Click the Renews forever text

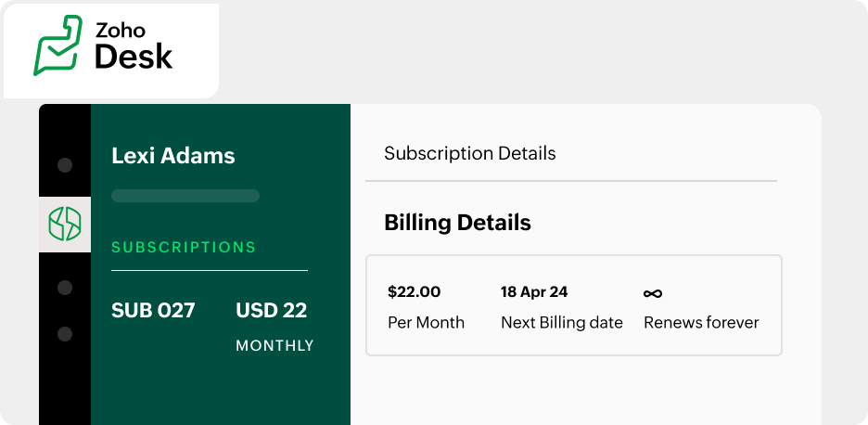(701, 323)
